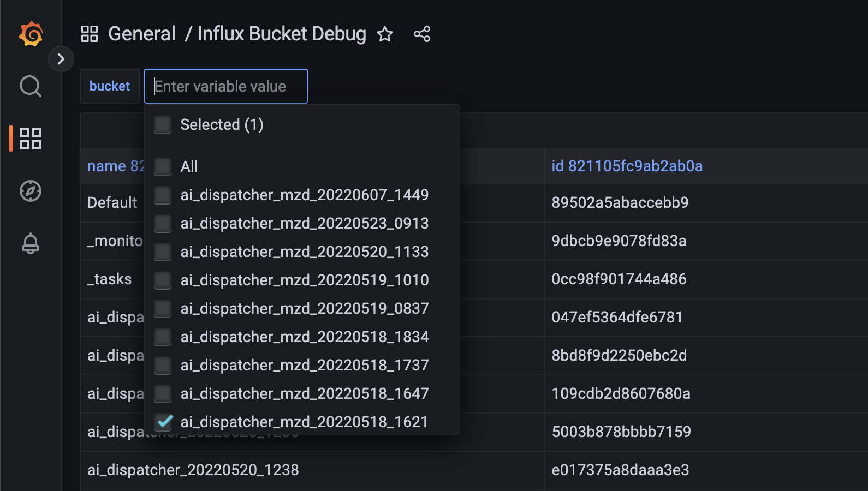Click the bucket variable label
The height and width of the screenshot is (491, 868).
pyautogui.click(x=109, y=86)
